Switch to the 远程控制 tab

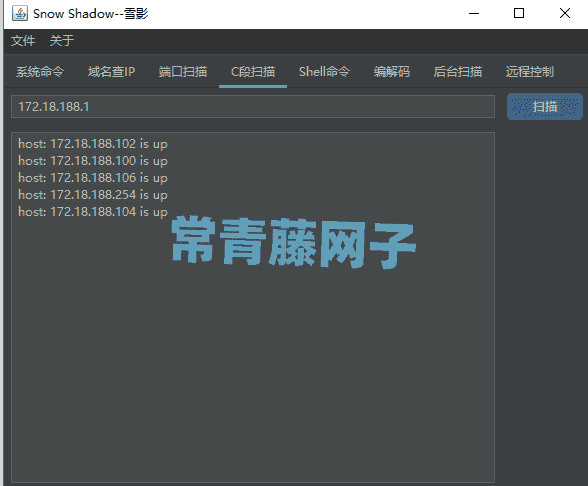(530, 71)
